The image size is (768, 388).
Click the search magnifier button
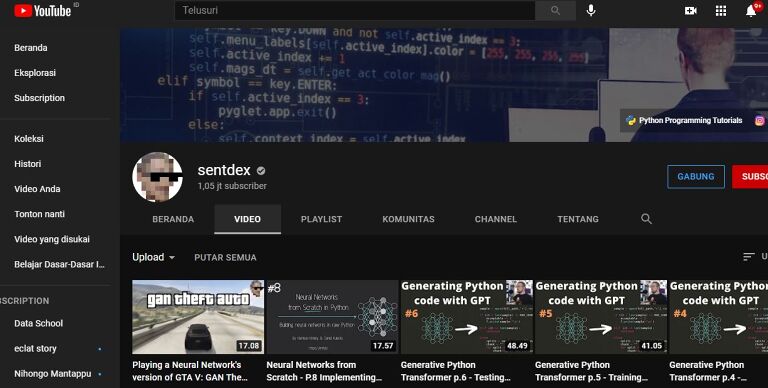(555, 10)
